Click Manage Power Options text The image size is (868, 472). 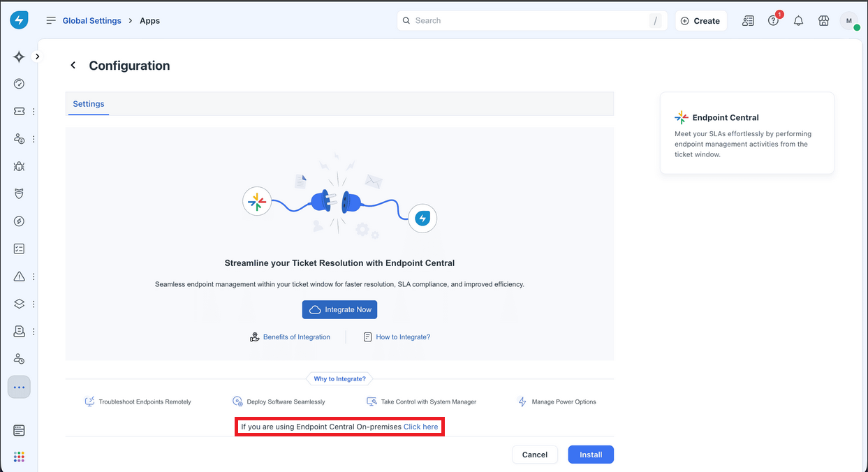point(564,402)
